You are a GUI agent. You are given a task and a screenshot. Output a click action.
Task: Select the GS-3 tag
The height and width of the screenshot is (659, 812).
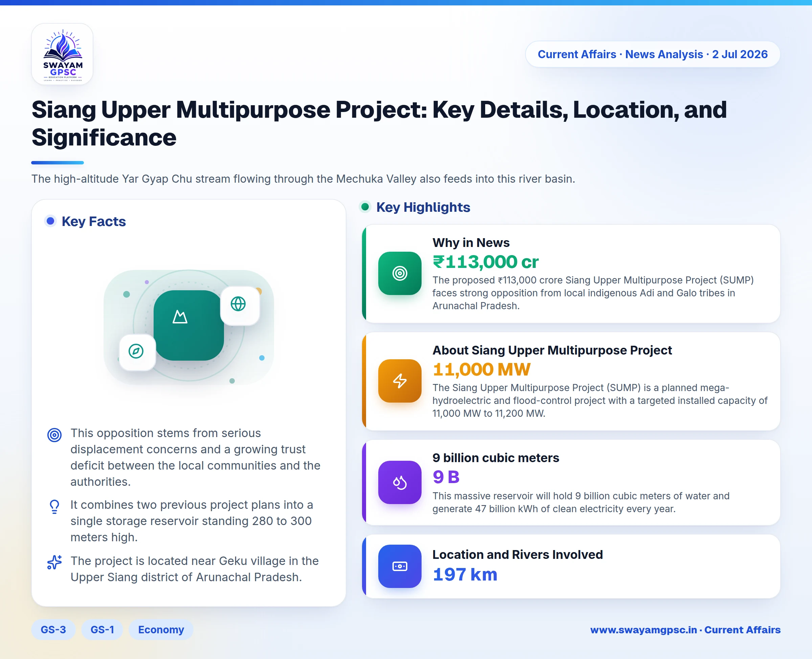click(53, 630)
